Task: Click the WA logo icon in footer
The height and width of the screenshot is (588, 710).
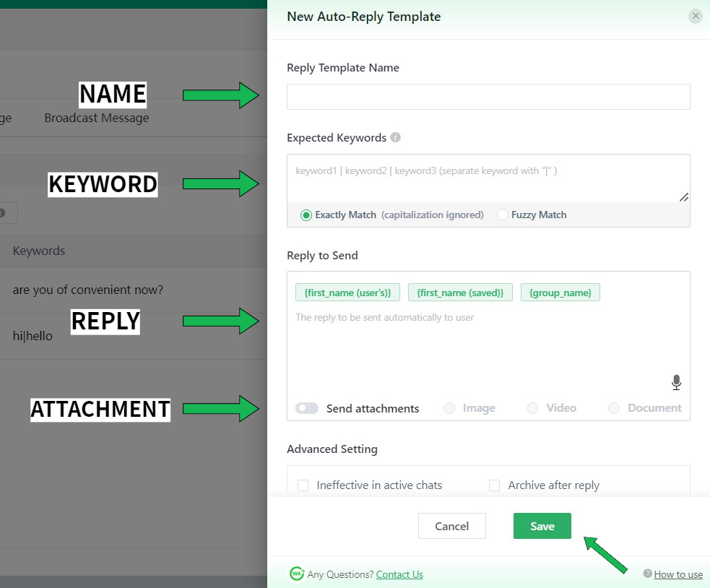Action: pyautogui.click(x=296, y=574)
